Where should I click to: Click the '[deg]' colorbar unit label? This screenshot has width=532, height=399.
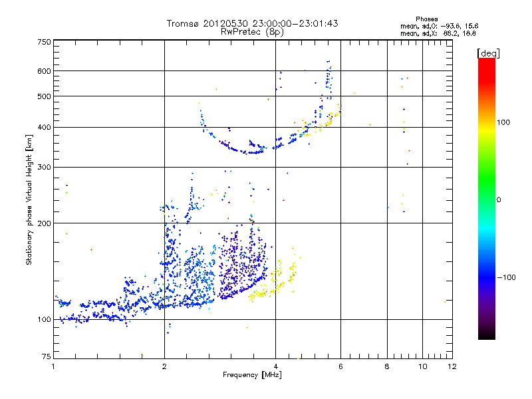488,53
